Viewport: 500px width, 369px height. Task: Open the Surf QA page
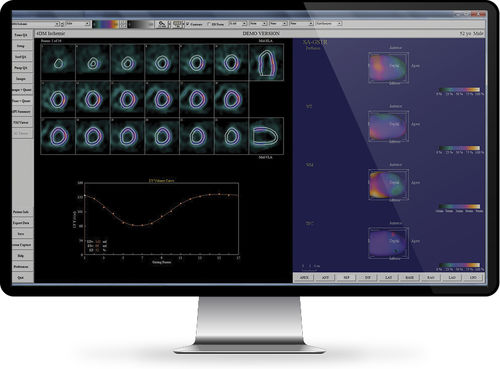tap(21, 57)
